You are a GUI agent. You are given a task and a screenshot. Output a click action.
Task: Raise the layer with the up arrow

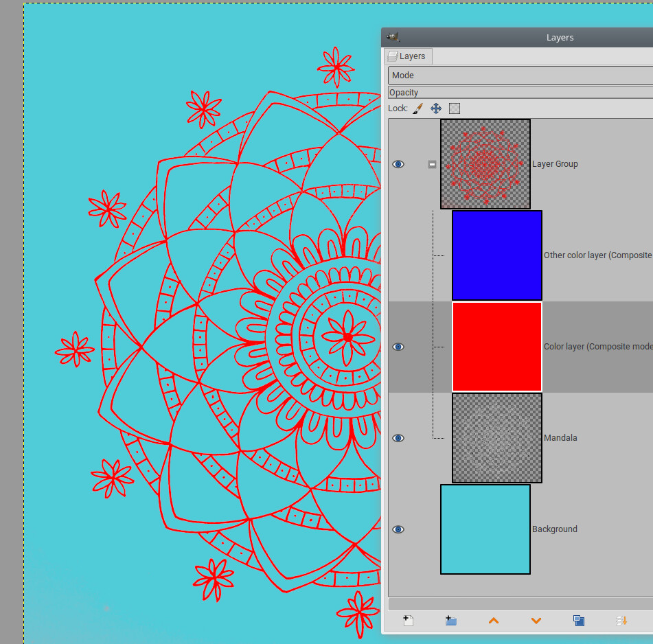(x=493, y=621)
